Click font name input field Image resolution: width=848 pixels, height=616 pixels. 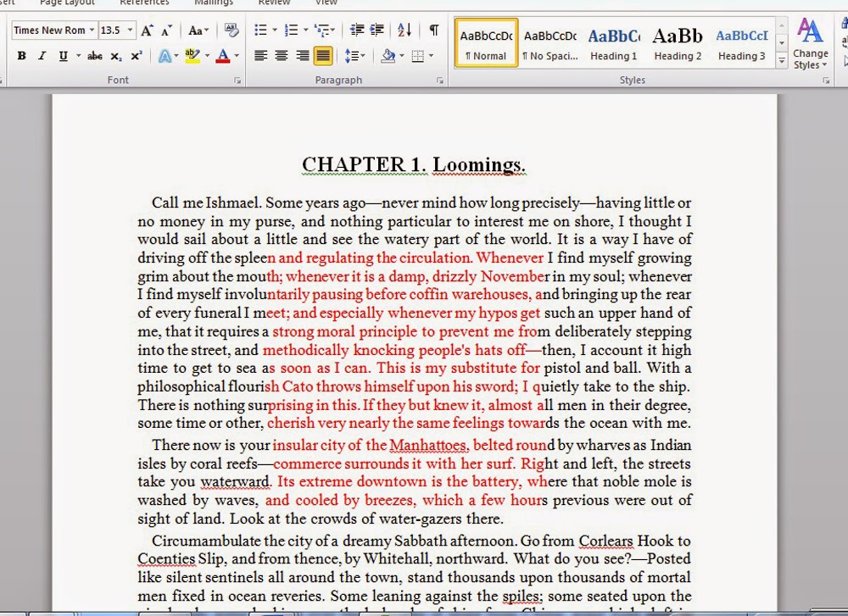point(50,31)
